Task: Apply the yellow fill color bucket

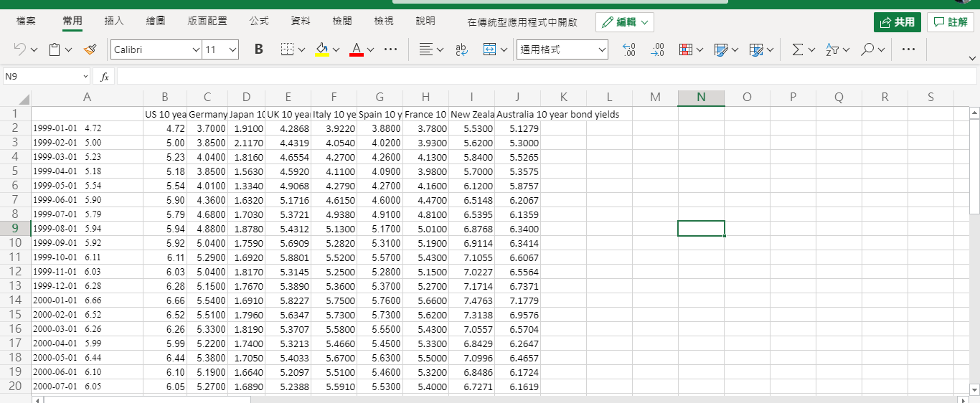Action: 322,49
